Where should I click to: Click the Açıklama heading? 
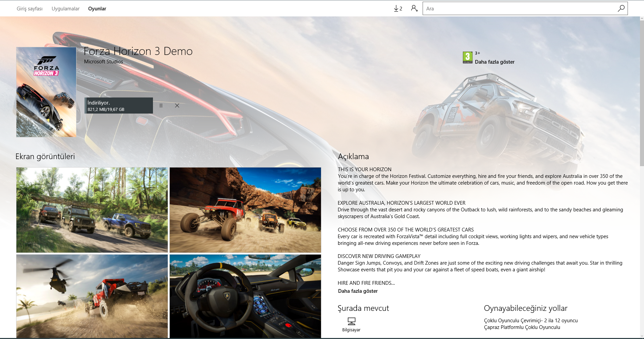353,156
